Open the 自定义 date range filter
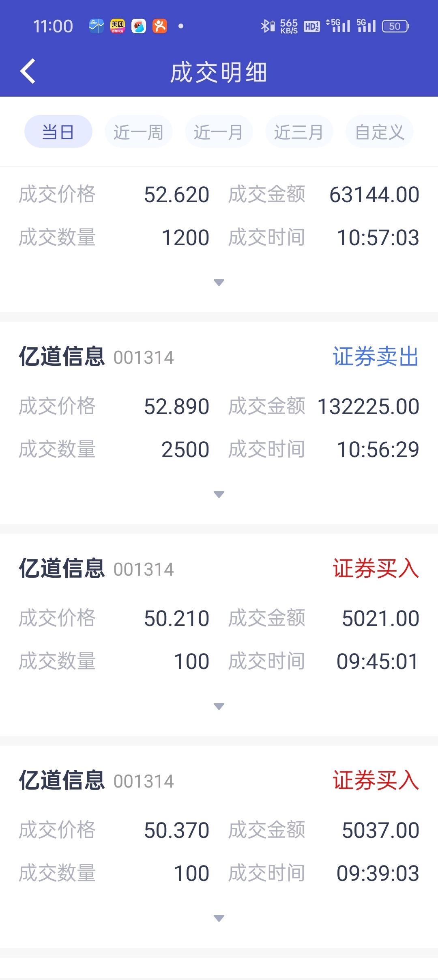Image resolution: width=438 pixels, height=980 pixels. coord(380,132)
